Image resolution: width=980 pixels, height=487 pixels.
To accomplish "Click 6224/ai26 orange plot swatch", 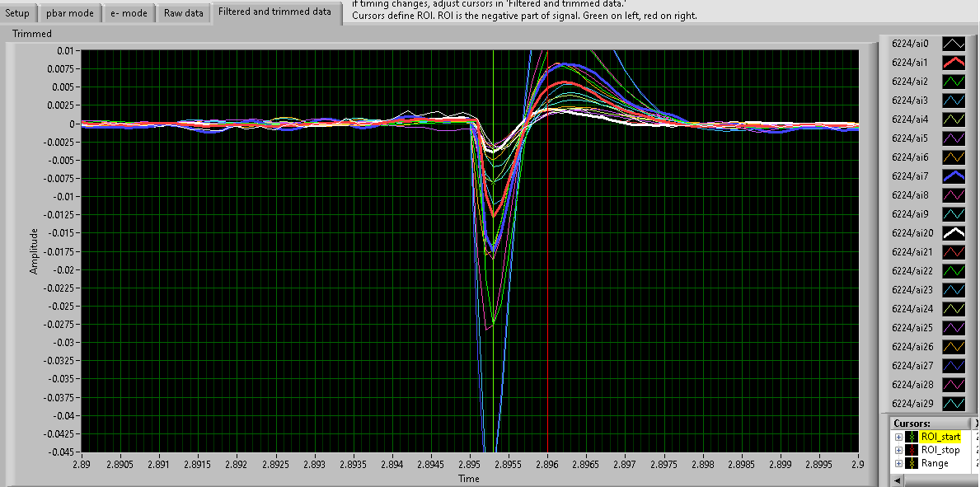I will (954, 346).
